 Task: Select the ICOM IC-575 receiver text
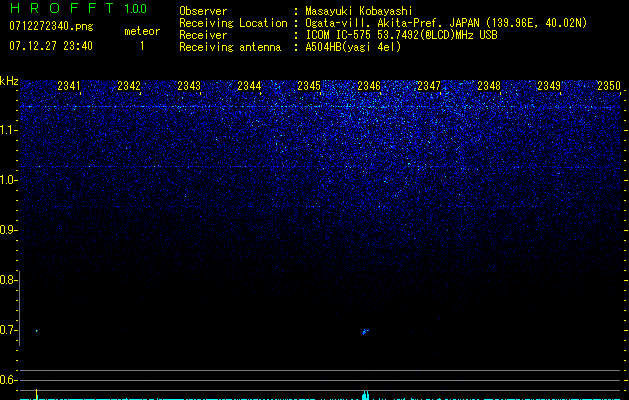pos(401,35)
